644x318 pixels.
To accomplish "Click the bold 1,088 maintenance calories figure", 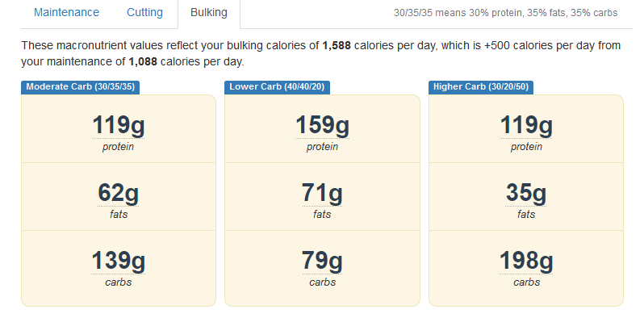I will 143,62.
